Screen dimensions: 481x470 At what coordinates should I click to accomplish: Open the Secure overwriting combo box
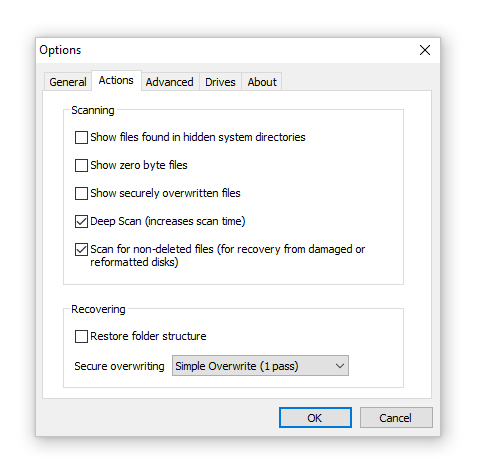[260, 366]
